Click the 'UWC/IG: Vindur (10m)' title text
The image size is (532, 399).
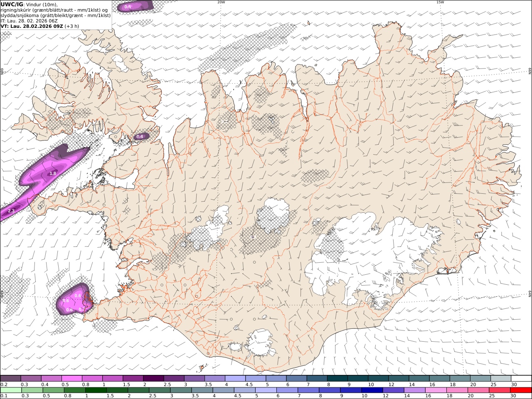tap(29, 5)
